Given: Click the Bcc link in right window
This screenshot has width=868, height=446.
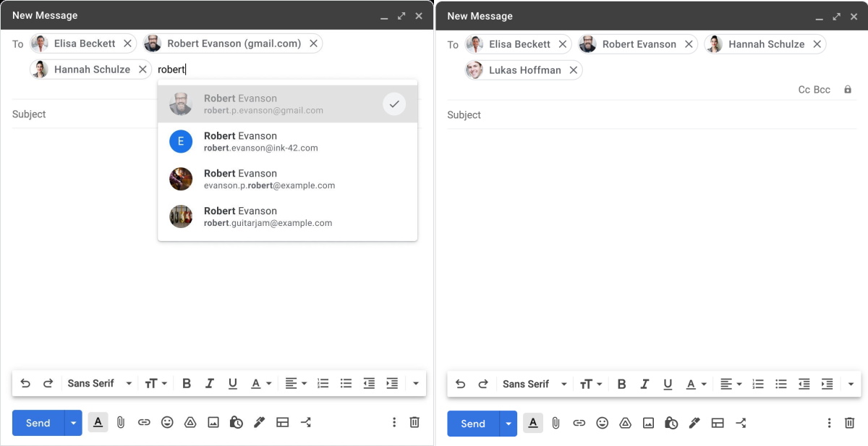Looking at the screenshot, I should (822, 90).
